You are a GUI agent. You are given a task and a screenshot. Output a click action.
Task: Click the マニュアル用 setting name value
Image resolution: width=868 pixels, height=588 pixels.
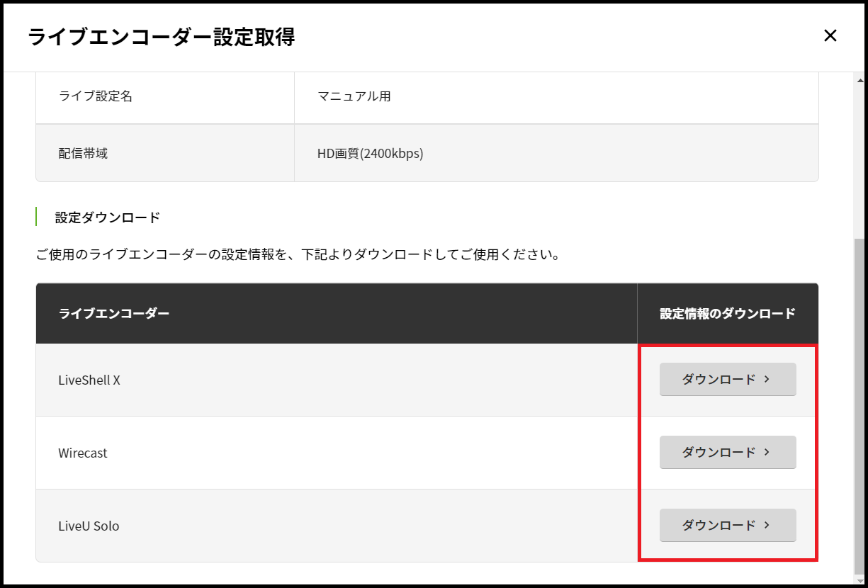(x=354, y=96)
